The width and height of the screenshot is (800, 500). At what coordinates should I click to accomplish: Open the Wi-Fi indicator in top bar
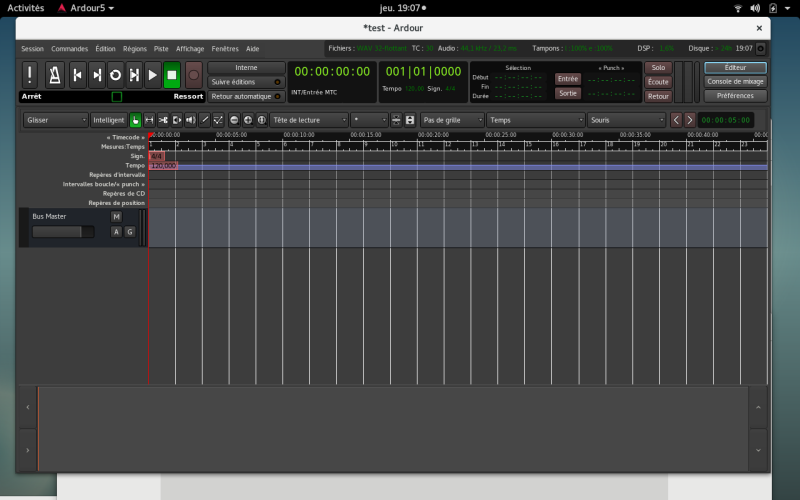[x=738, y=8]
